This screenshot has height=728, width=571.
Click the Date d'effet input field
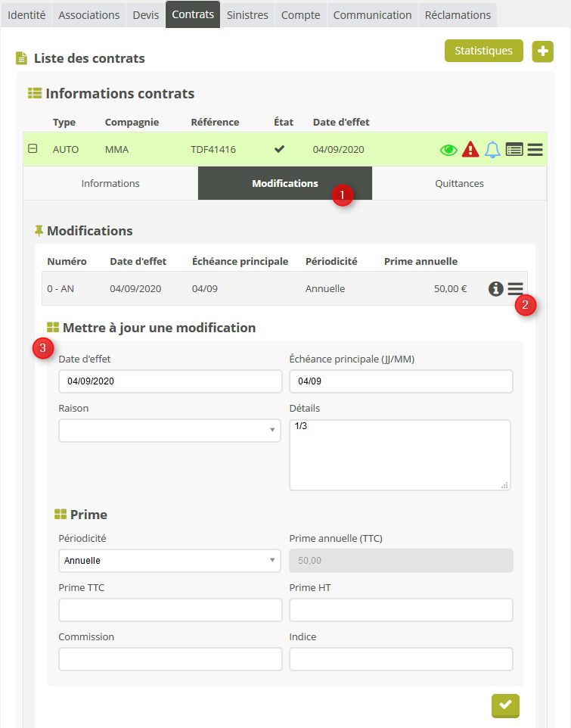coord(169,381)
